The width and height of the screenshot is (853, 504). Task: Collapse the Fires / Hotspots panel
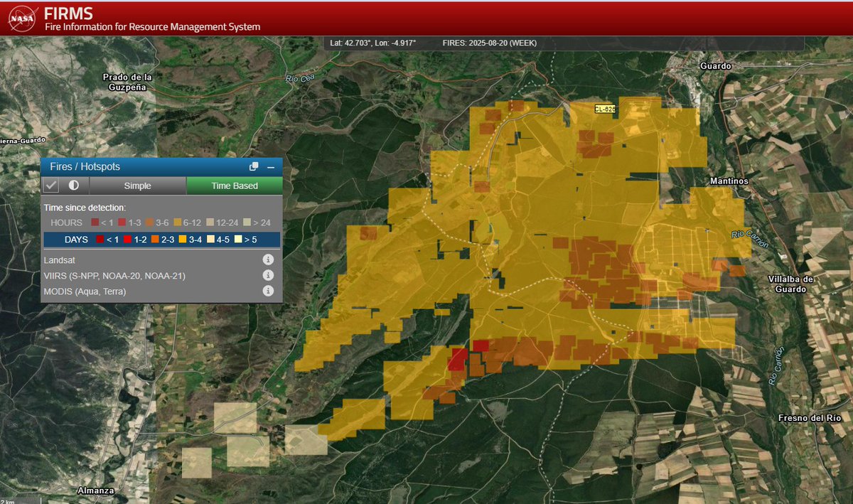pyautogui.click(x=271, y=166)
